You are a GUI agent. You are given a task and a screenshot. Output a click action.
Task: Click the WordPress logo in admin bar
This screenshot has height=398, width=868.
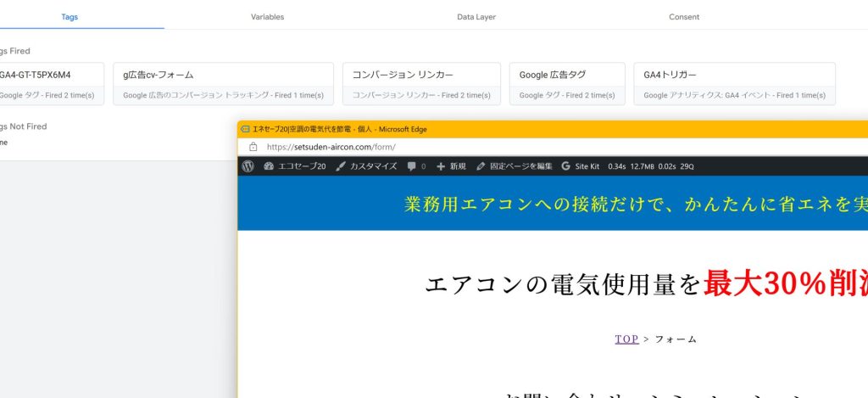(x=248, y=166)
